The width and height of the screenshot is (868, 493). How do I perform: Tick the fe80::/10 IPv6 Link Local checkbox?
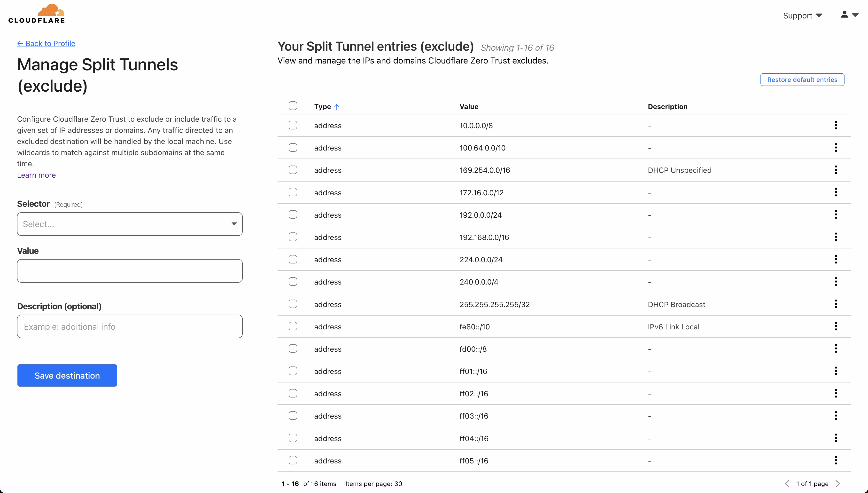coord(293,326)
